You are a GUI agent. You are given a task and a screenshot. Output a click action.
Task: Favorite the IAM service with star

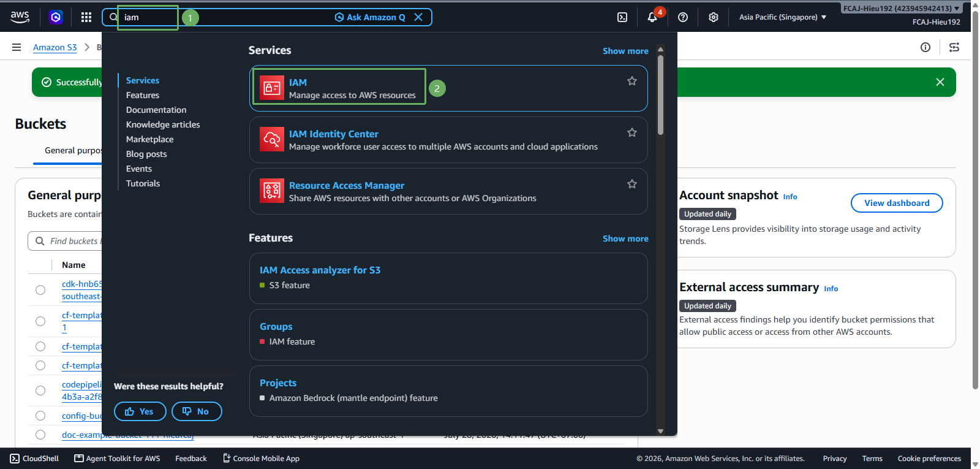click(x=632, y=81)
